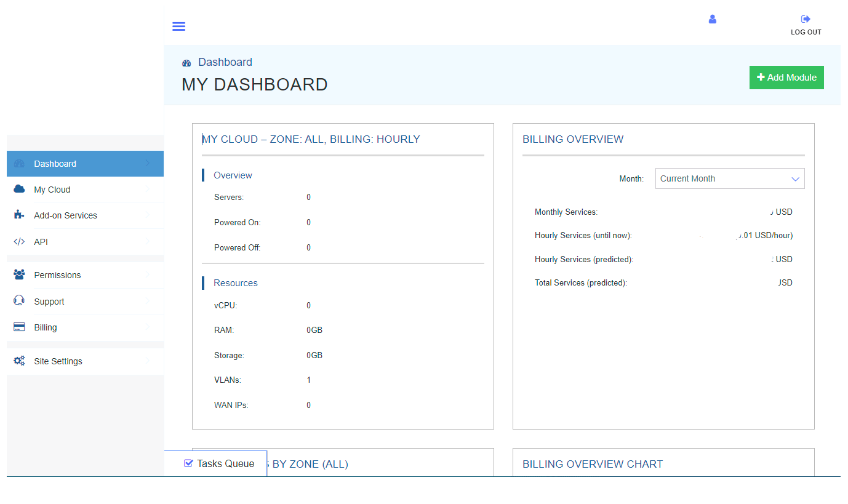The image size is (848, 504).
Task: Select Dashboard in the sidebar
Action: (85, 164)
